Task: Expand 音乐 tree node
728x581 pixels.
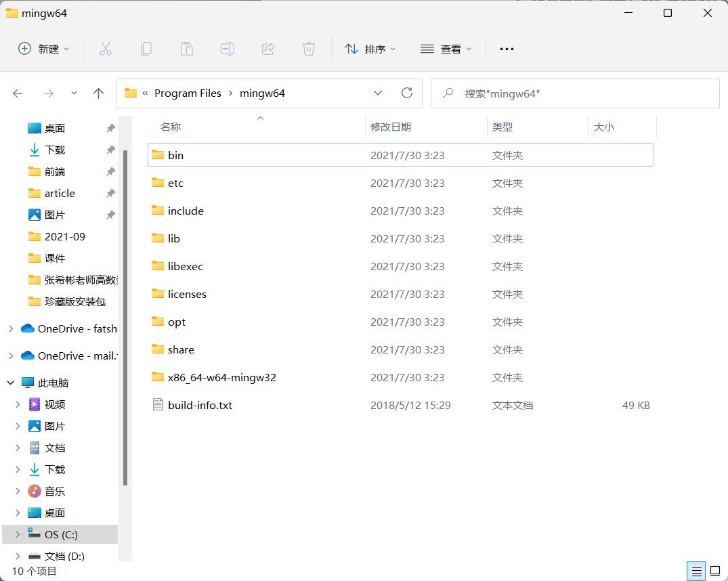Action: tap(18, 491)
